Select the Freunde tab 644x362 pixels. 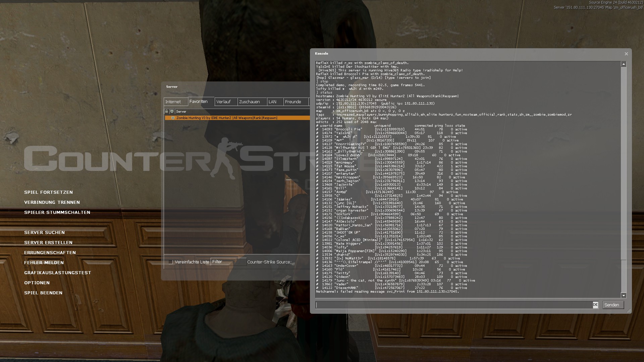[296, 102]
